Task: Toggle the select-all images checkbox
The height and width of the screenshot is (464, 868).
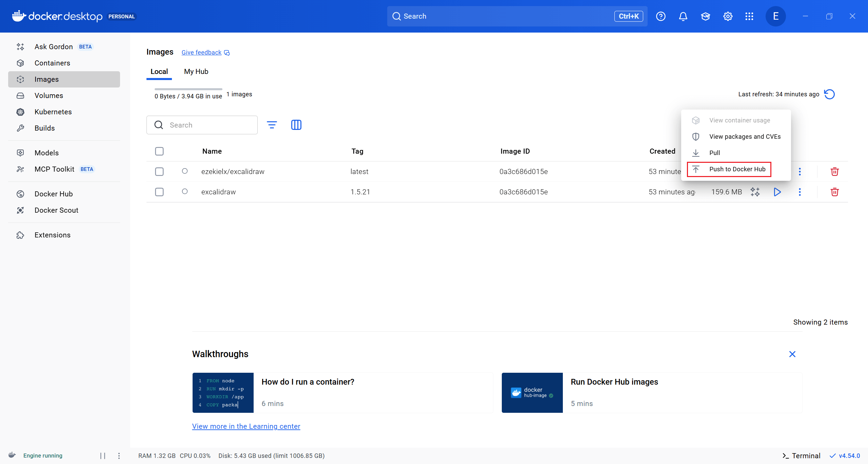Action: pos(159,151)
